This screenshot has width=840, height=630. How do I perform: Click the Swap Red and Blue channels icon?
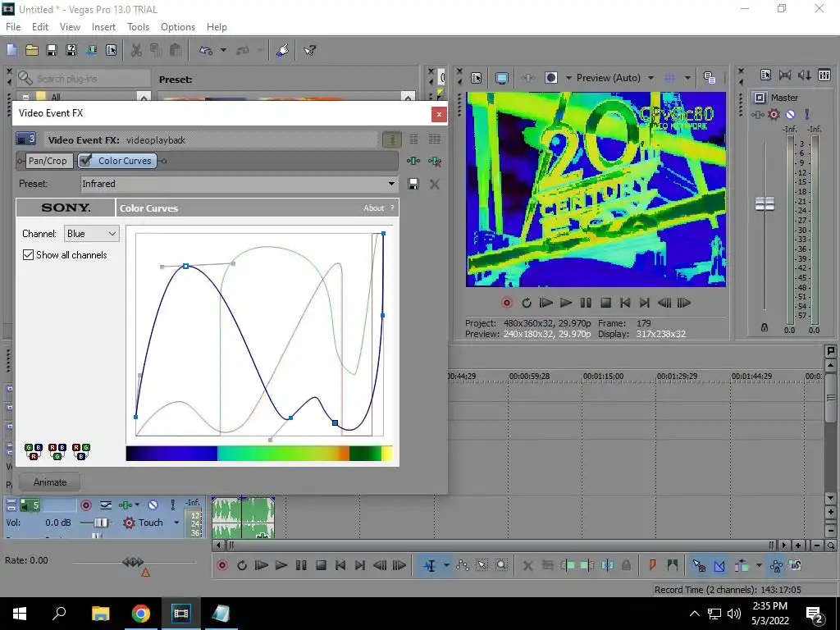pos(57,452)
